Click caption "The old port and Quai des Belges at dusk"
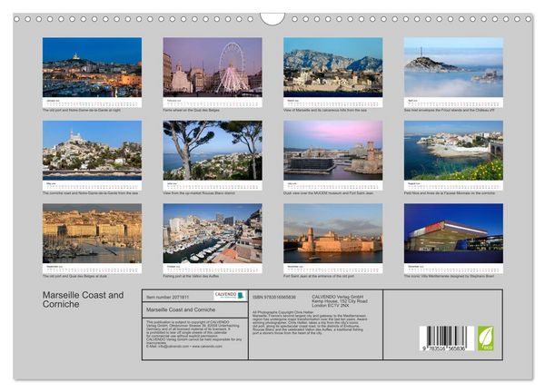The height and width of the screenshot is (392, 545). point(74,276)
